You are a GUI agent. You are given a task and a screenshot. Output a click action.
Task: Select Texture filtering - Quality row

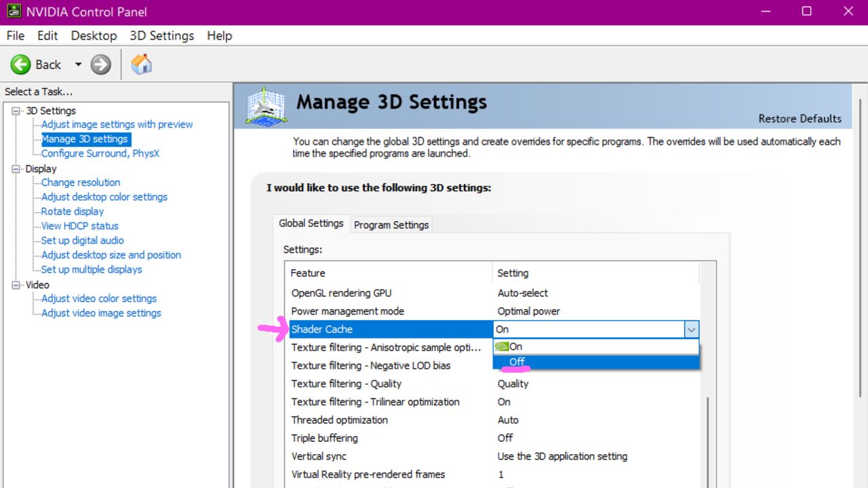click(494, 384)
